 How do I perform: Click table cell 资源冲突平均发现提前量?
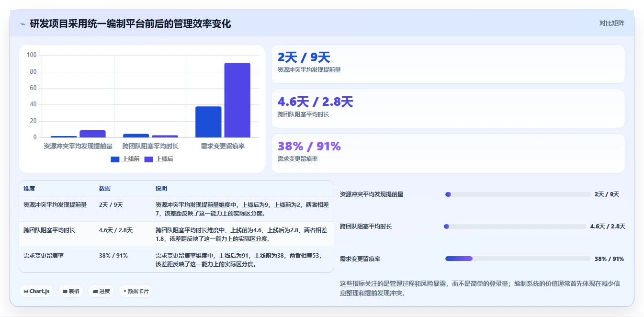(x=55, y=204)
